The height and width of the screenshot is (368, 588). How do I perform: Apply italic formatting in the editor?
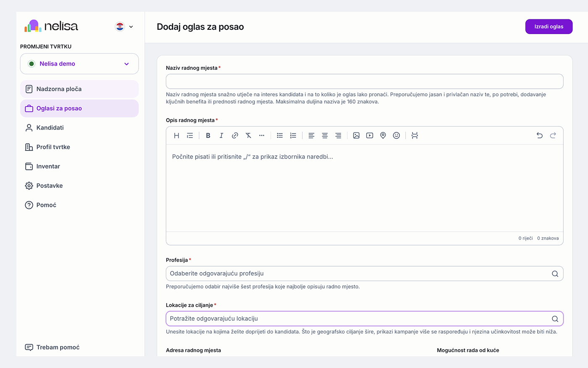[221, 135]
